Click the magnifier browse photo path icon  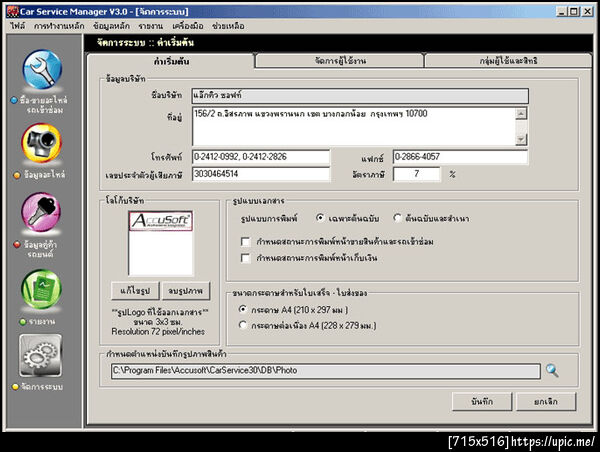(x=552, y=370)
